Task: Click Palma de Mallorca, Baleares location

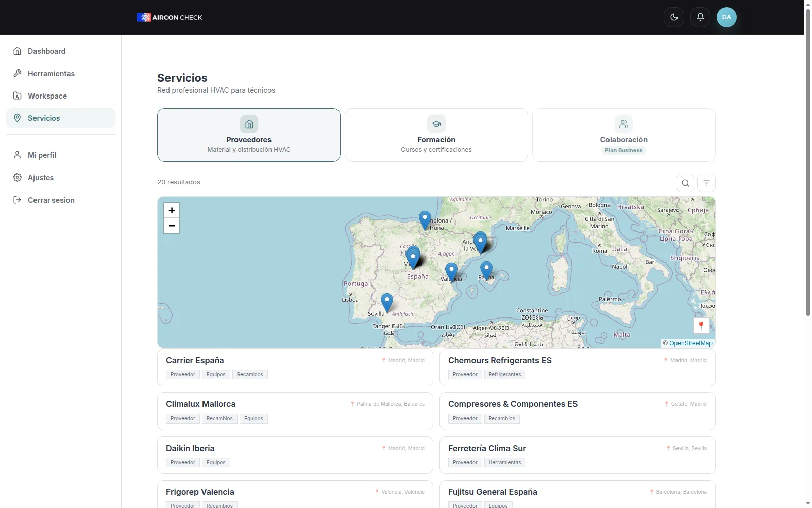Action: coord(388,404)
